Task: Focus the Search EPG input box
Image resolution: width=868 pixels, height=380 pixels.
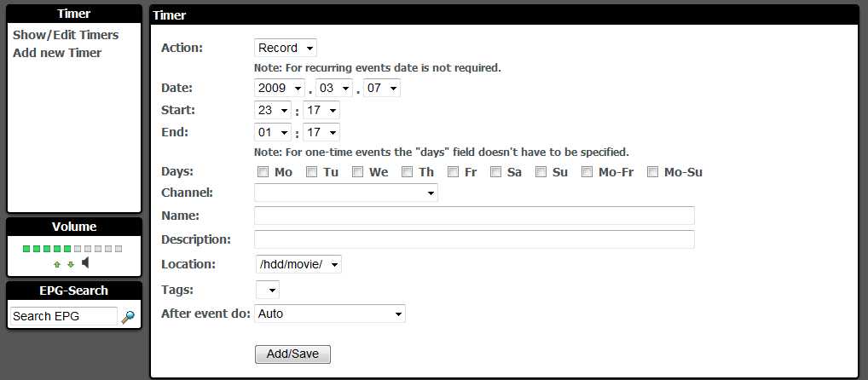Action: point(64,316)
